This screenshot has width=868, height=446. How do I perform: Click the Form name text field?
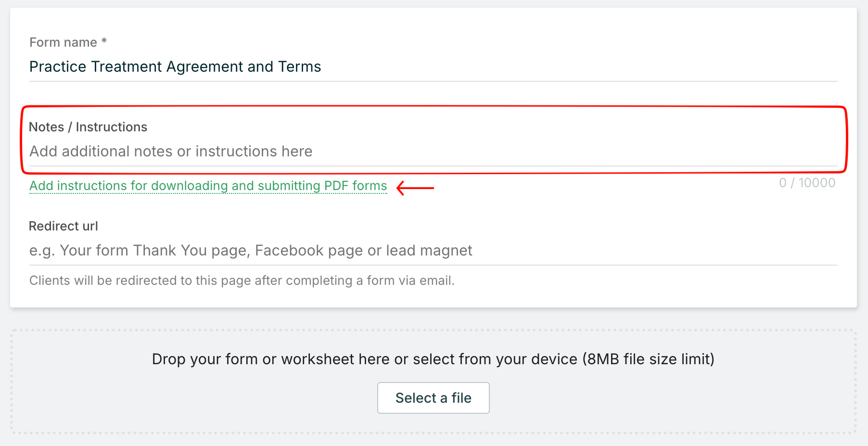[x=433, y=67]
